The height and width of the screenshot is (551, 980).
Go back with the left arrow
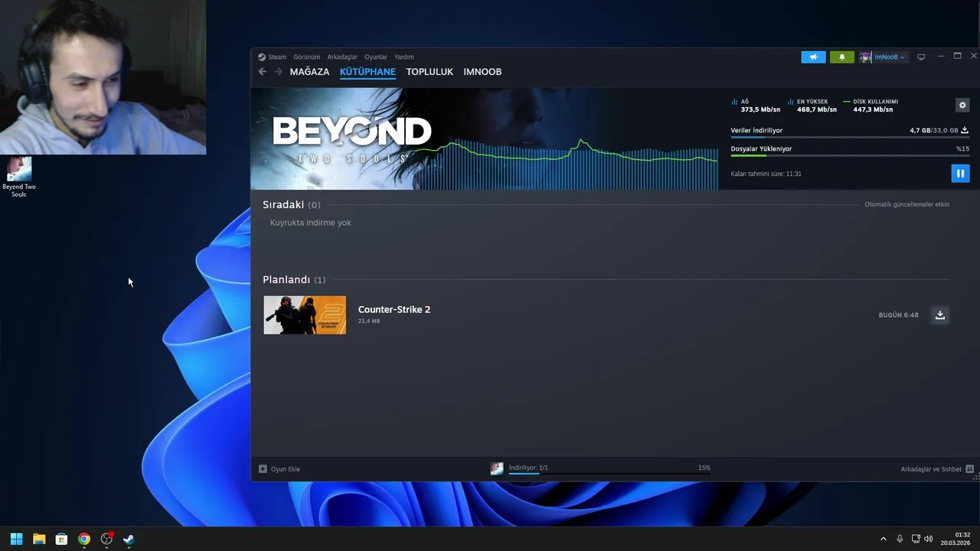pyautogui.click(x=262, y=71)
